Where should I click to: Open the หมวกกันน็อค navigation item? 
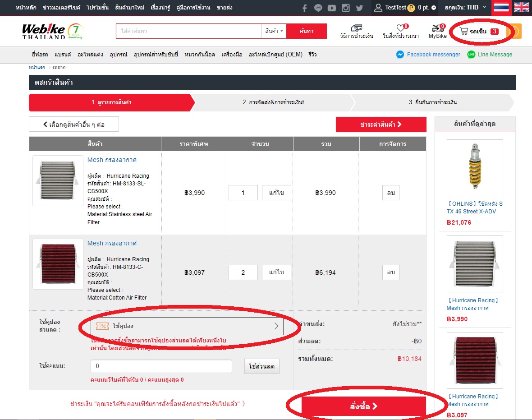tap(200, 54)
